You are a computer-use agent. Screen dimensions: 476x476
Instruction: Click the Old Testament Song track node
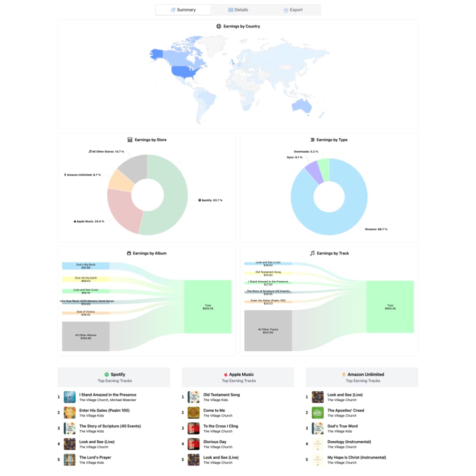pyautogui.click(x=268, y=273)
